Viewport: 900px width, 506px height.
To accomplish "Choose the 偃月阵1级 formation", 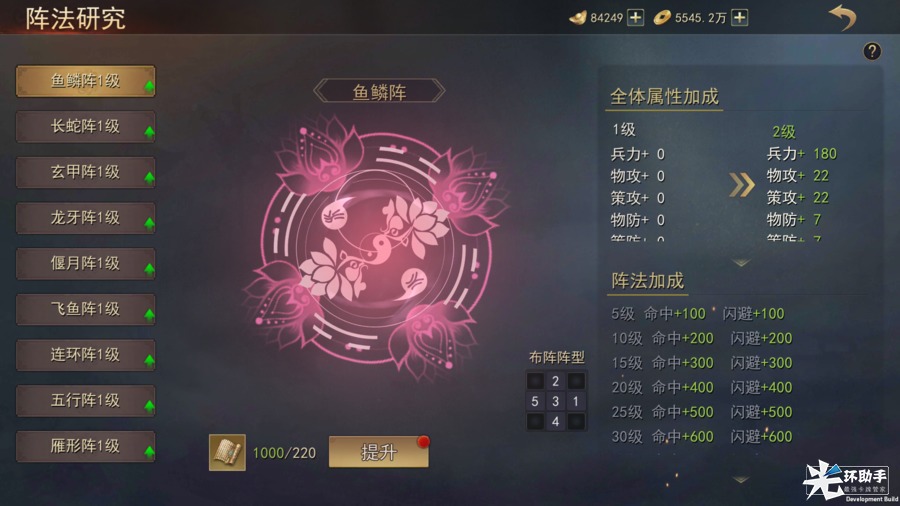I will coord(86,263).
